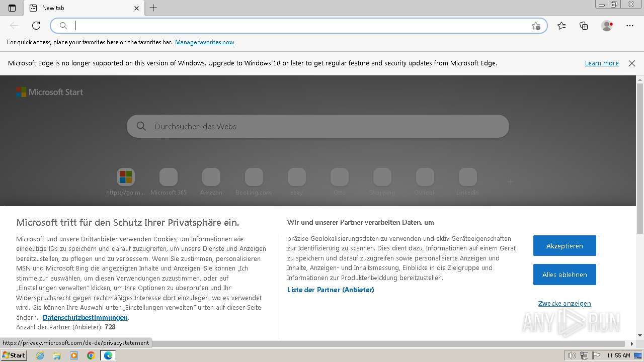The image size is (644, 362).
Task: Click the scroll down arrow
Action: tap(640, 336)
